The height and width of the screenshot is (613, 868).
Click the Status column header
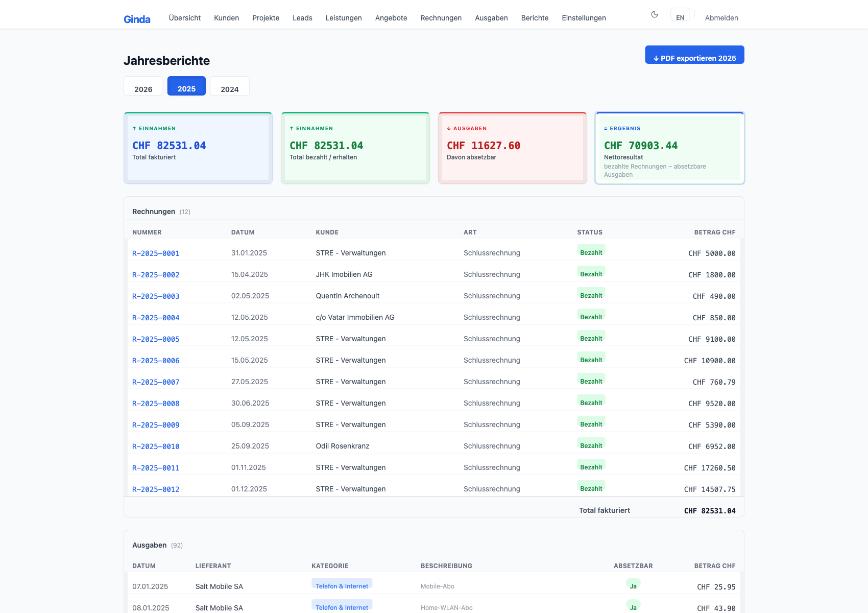(x=590, y=232)
